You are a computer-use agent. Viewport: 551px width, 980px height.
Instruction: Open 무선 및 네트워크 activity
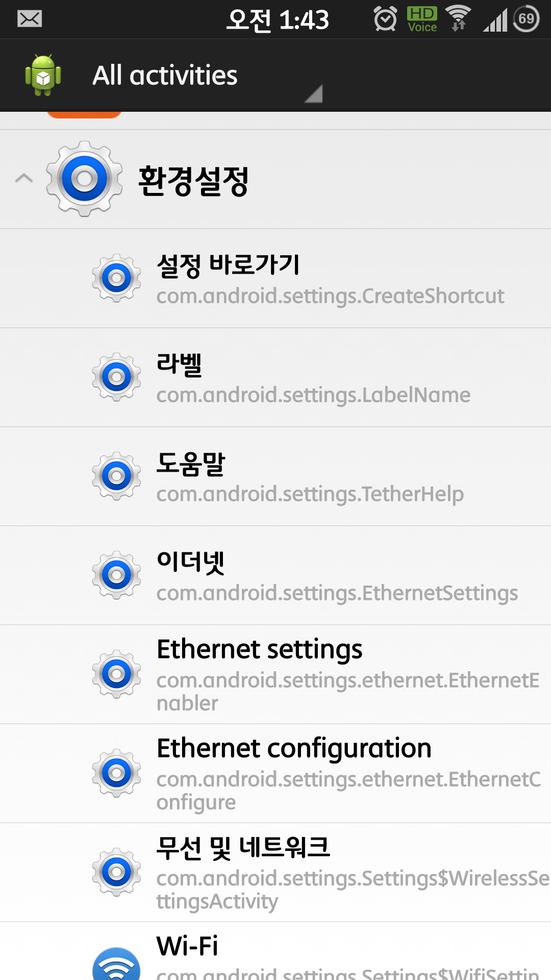click(x=352, y=873)
